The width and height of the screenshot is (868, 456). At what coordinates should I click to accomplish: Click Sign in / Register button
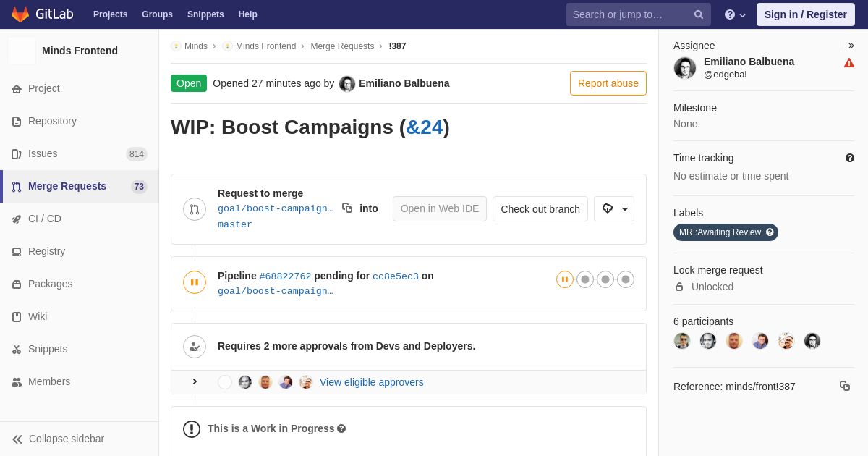806,14
